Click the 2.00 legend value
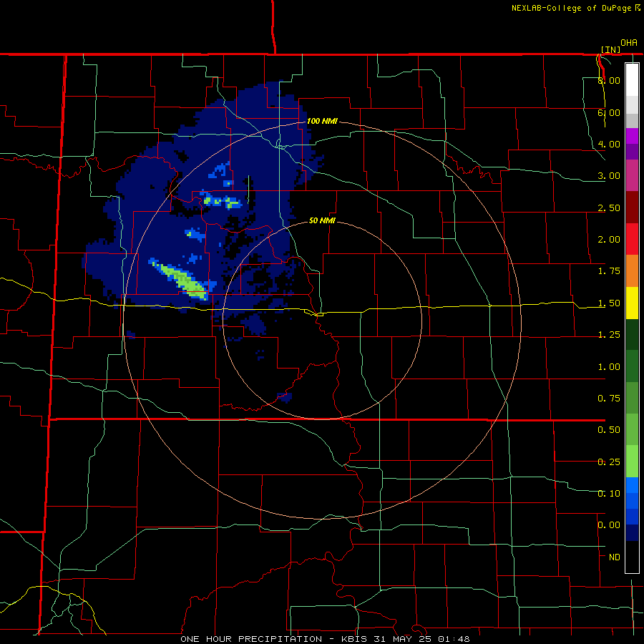This screenshot has width=644, height=644. tap(609, 240)
